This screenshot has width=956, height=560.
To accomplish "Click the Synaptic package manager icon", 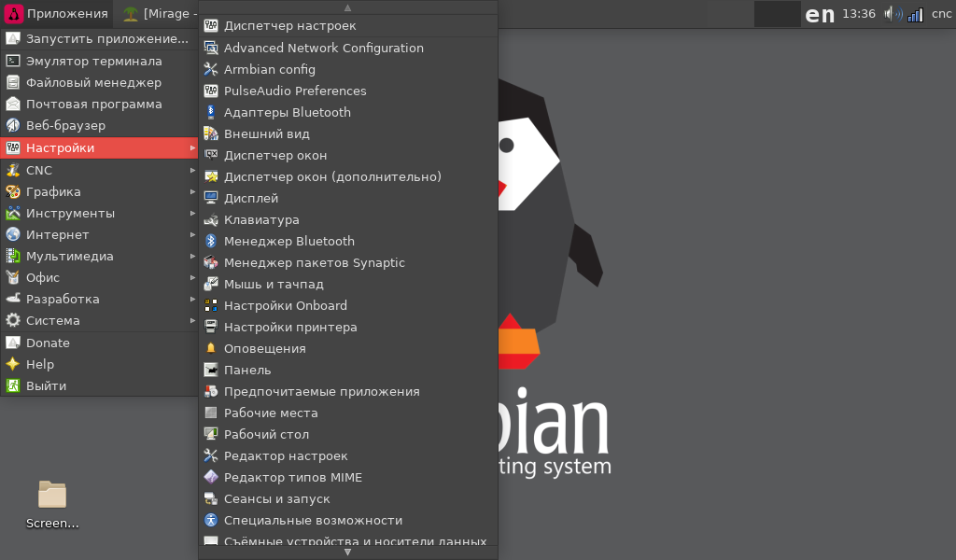I will click(211, 262).
